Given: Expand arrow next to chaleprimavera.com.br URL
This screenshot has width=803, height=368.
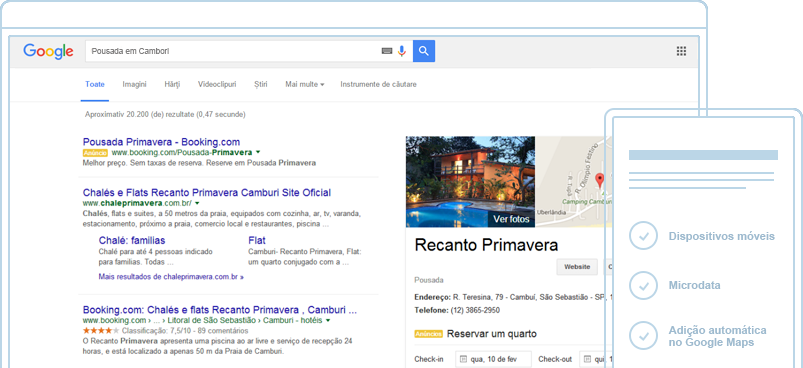Looking at the screenshot, I should coord(197,203).
